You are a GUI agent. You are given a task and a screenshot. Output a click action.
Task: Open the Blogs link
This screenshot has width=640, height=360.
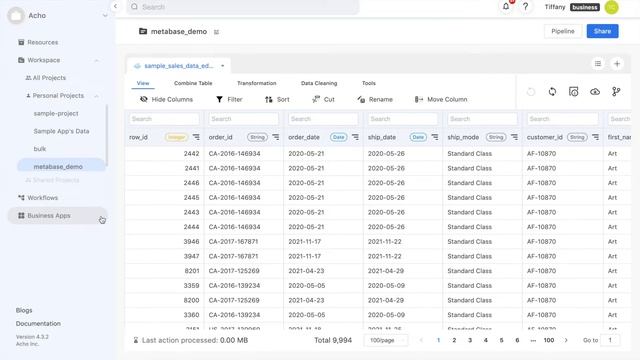pyautogui.click(x=24, y=310)
